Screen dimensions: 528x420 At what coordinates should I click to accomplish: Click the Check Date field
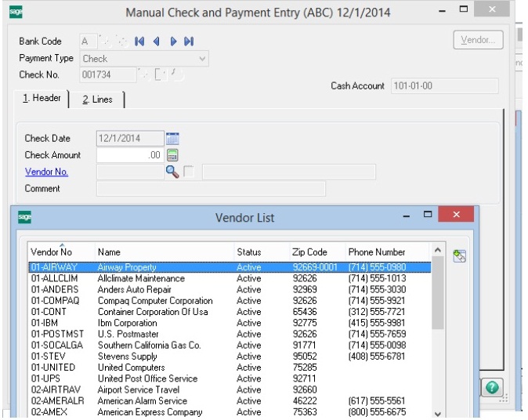pyautogui.click(x=130, y=139)
